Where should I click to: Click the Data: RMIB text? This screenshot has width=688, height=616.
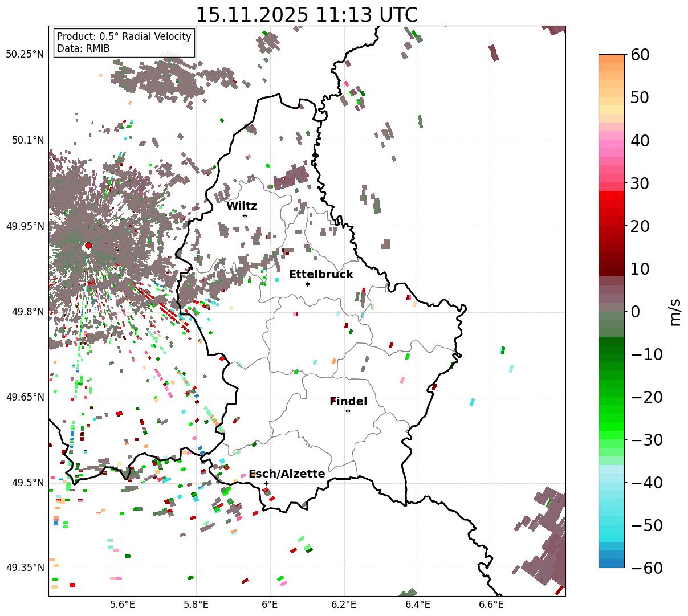click(83, 48)
